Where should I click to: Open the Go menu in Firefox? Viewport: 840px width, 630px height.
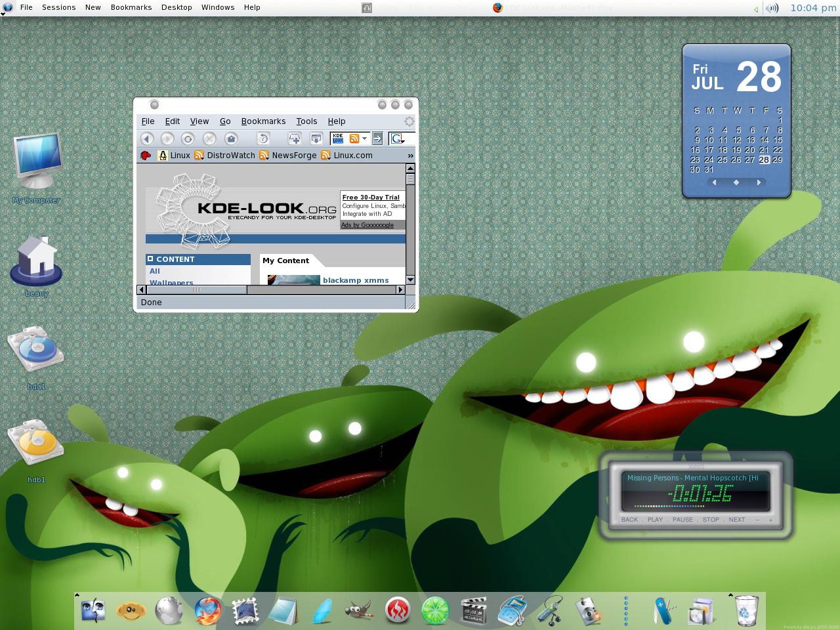point(225,121)
